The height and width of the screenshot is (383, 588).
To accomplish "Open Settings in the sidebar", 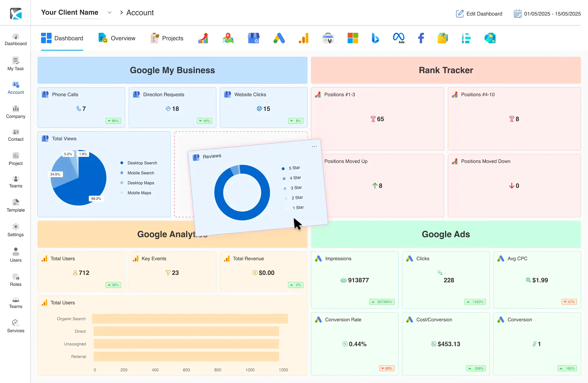I will click(x=16, y=230).
